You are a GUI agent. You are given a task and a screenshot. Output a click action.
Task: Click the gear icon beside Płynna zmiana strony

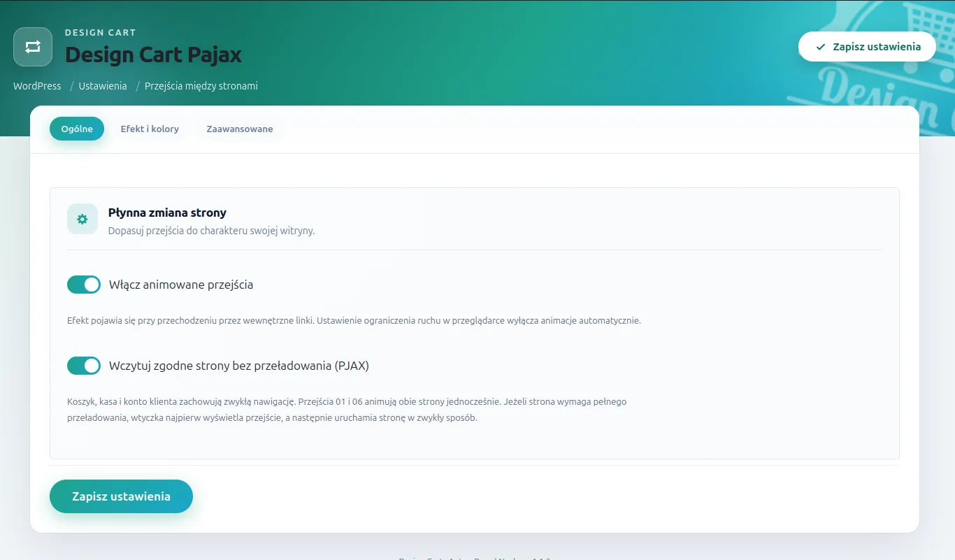(82, 219)
